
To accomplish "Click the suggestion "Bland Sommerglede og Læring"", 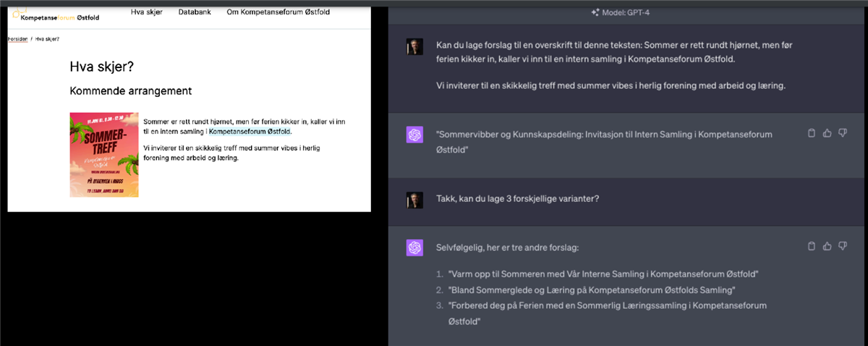I will tap(591, 290).
